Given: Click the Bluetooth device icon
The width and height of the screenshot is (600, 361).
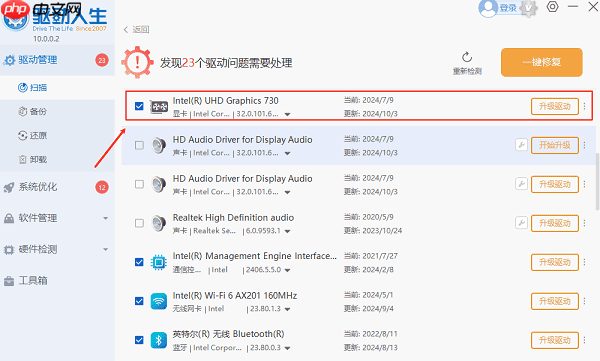Looking at the screenshot, I should 158,340.
